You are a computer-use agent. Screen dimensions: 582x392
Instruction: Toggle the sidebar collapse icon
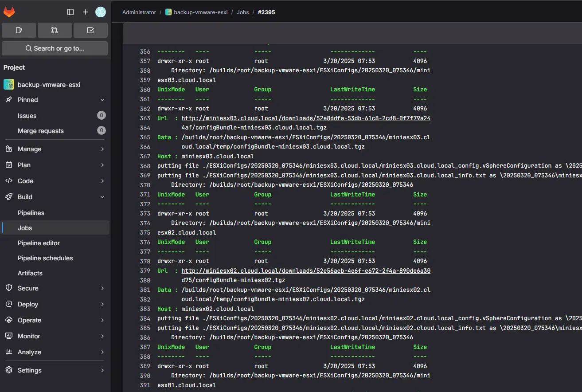(70, 12)
